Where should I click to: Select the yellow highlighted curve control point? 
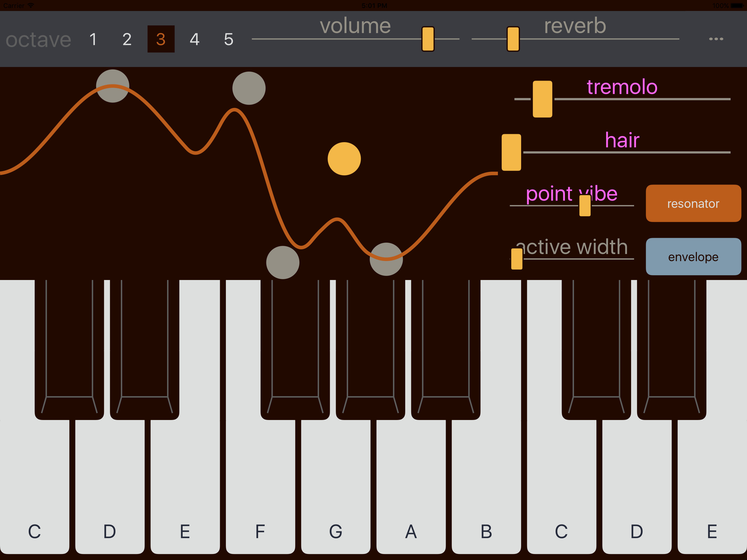click(x=344, y=159)
